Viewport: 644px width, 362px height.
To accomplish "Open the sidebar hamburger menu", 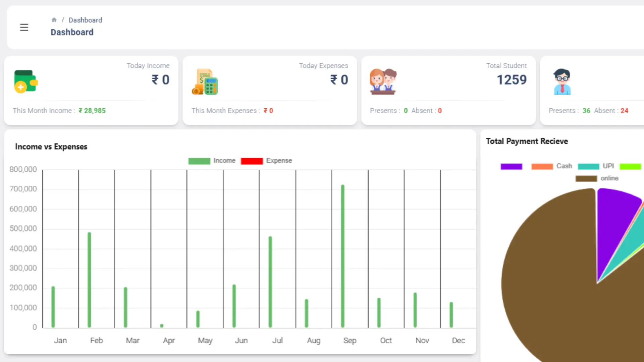I will coord(24,27).
